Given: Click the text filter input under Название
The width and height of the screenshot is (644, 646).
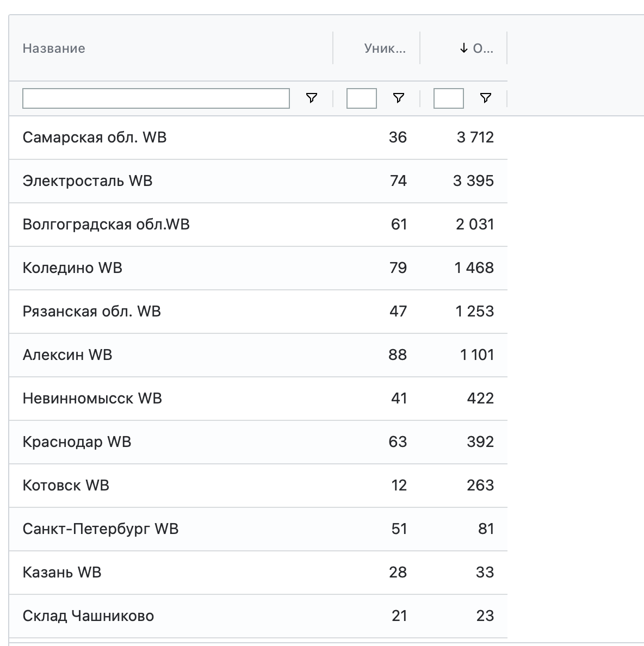Looking at the screenshot, I should [157, 98].
